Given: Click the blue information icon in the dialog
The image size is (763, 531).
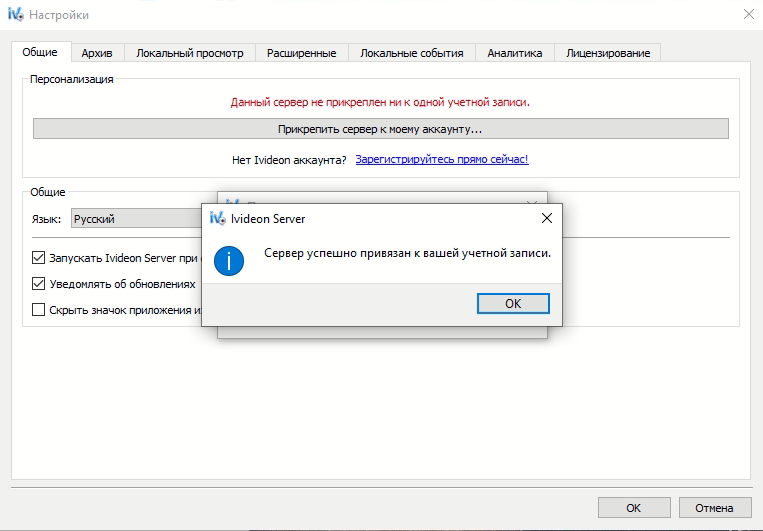Looking at the screenshot, I should pyautogui.click(x=229, y=261).
